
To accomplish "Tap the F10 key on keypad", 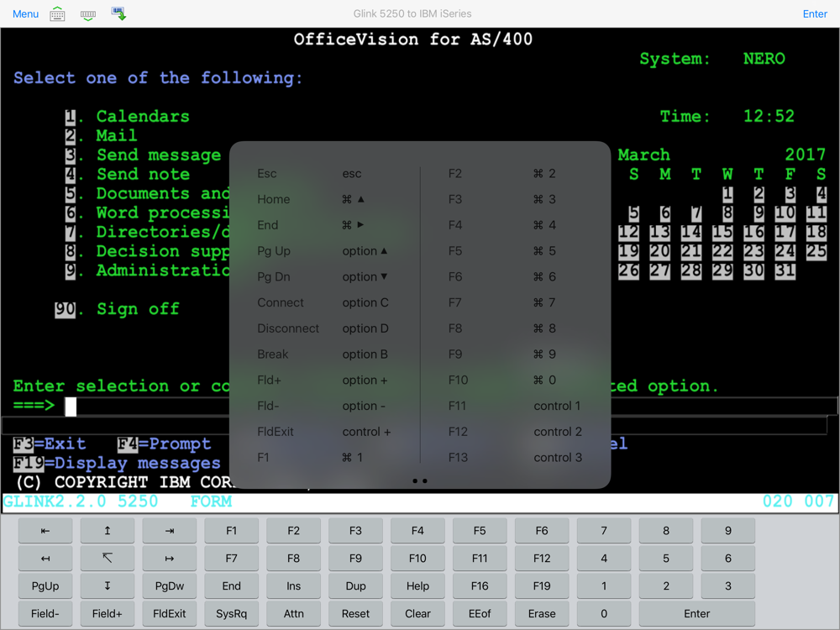I will pyautogui.click(x=417, y=559).
